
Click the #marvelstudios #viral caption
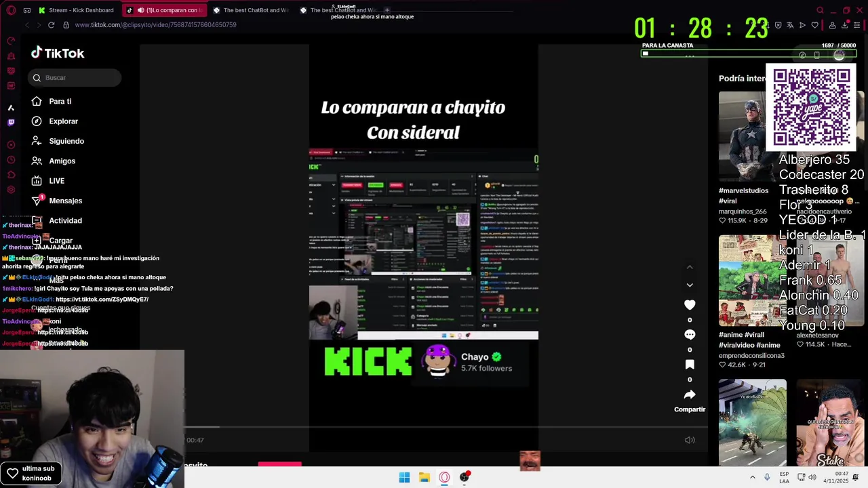pyautogui.click(x=744, y=196)
